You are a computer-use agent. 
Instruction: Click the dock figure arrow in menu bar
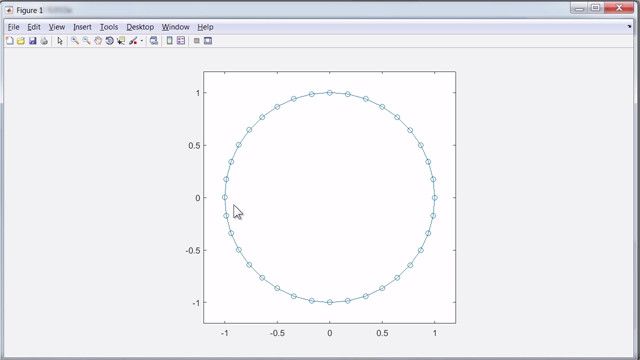(x=629, y=27)
